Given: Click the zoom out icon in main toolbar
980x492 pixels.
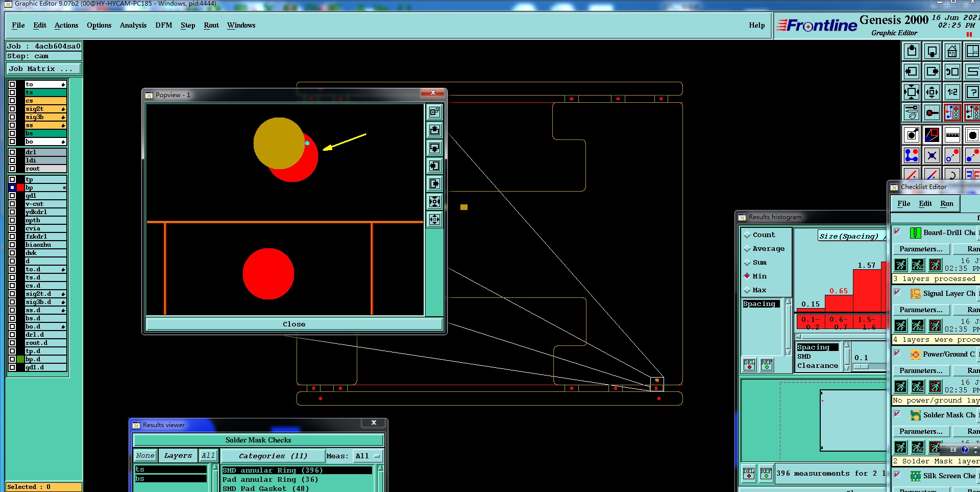Looking at the screenshot, I should tap(932, 92).
